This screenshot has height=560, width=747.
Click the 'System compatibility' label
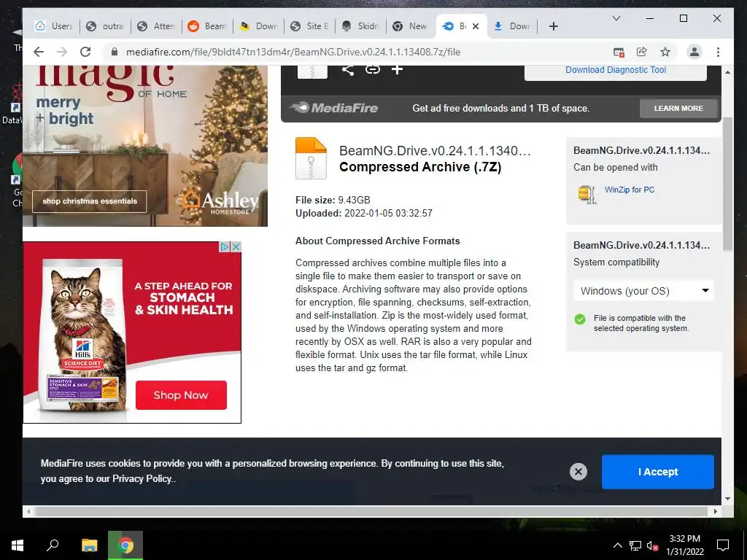coord(616,262)
